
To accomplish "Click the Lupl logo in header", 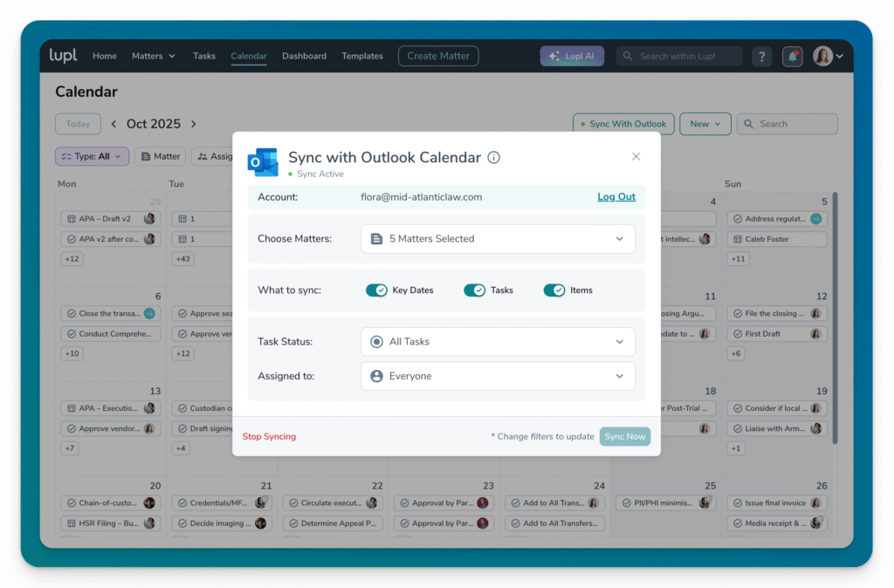I will [63, 56].
